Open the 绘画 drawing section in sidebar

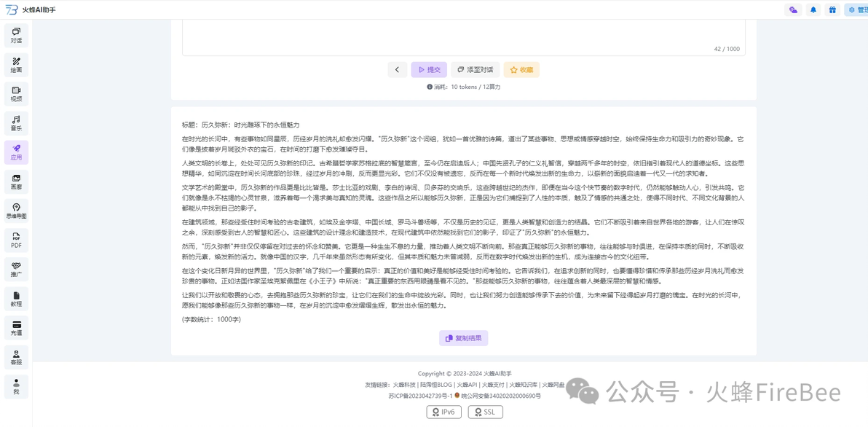coord(16,64)
